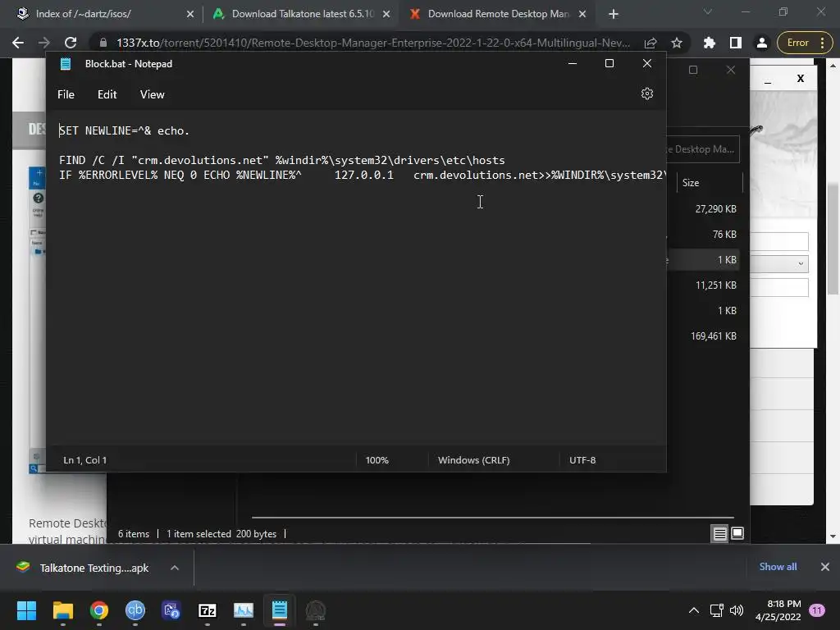Open Talkatone Texting apk download options chevron
Viewport: 840px width, 630px height.
pos(174,568)
